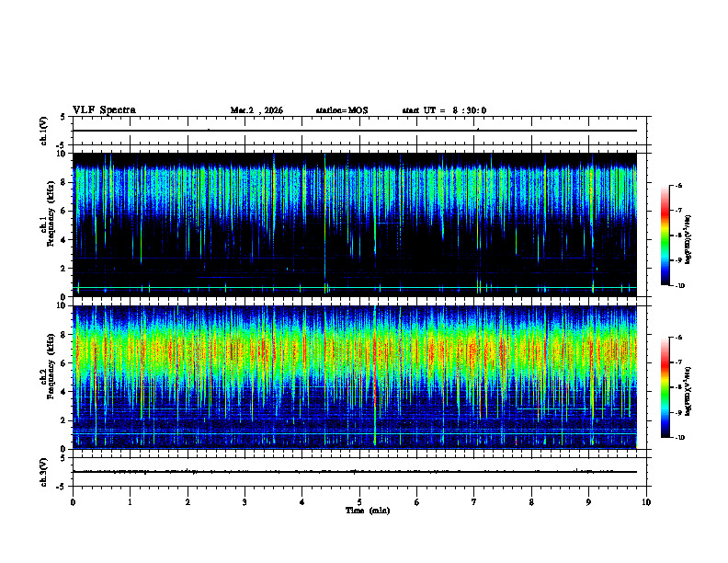Screen dimensions: 728x563
Task: Click the "station=MOS" header label
Action: [x=342, y=110]
